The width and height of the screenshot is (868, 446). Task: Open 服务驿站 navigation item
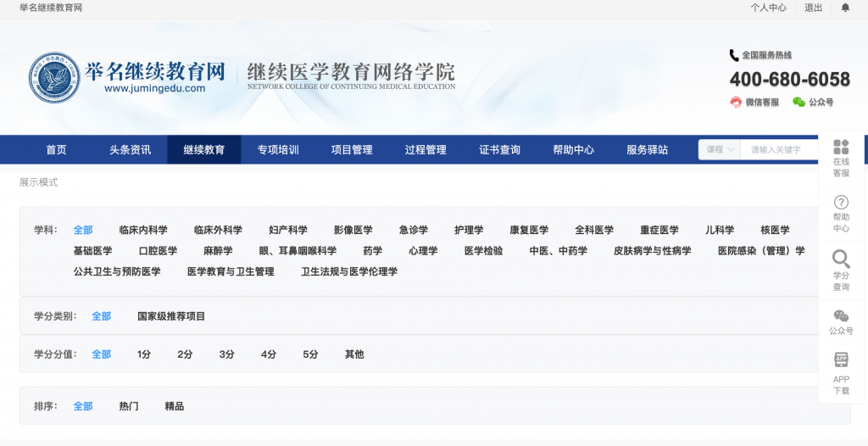[647, 149]
